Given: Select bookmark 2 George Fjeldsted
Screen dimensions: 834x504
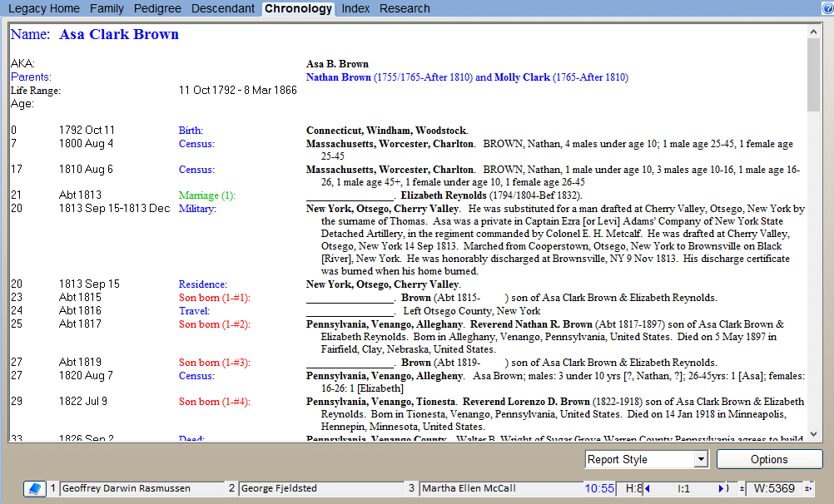Looking at the screenshot, I should [320, 488].
